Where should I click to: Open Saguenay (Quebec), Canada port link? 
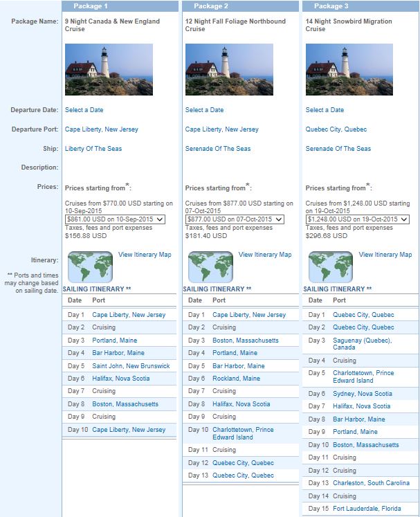363,344
